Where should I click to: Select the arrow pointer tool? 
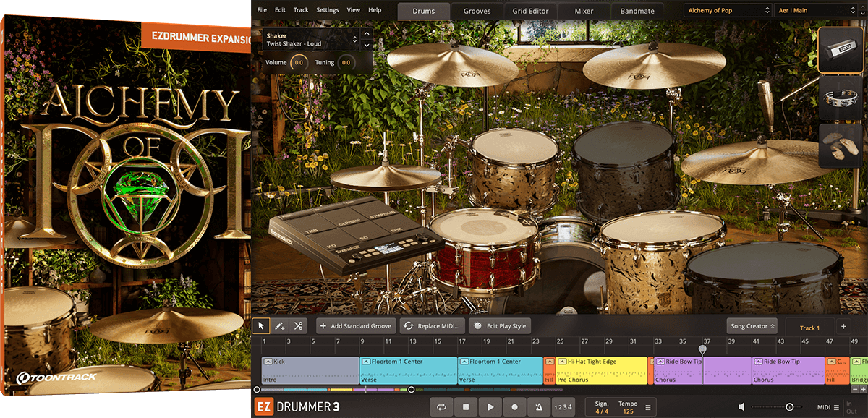click(x=262, y=326)
